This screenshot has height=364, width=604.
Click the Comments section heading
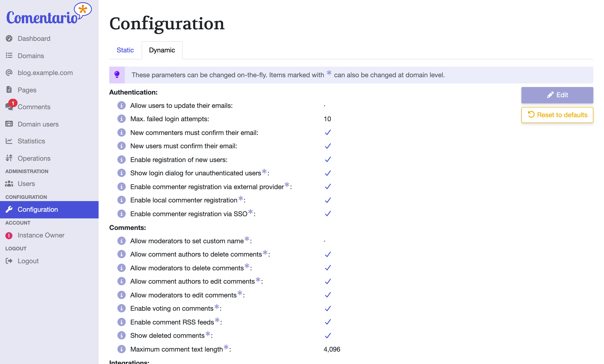pos(127,227)
